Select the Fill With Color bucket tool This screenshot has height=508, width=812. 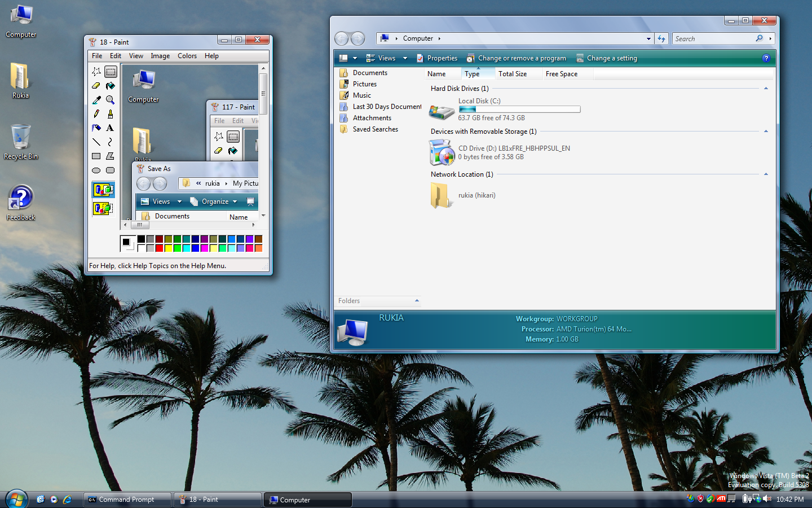coord(111,86)
